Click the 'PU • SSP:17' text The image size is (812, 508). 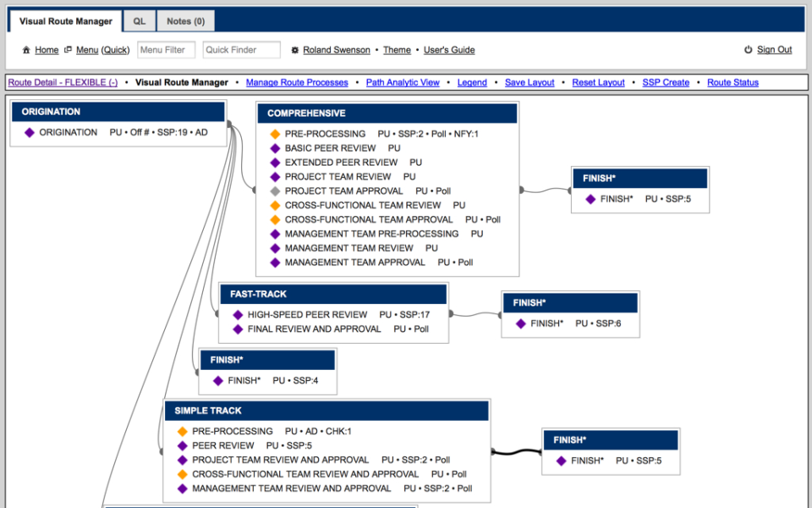pos(404,315)
